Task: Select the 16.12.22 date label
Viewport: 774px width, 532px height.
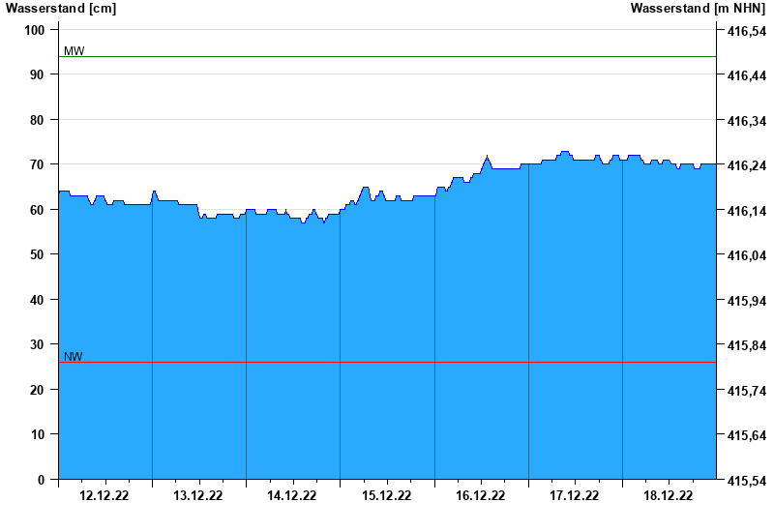Action: [x=481, y=496]
